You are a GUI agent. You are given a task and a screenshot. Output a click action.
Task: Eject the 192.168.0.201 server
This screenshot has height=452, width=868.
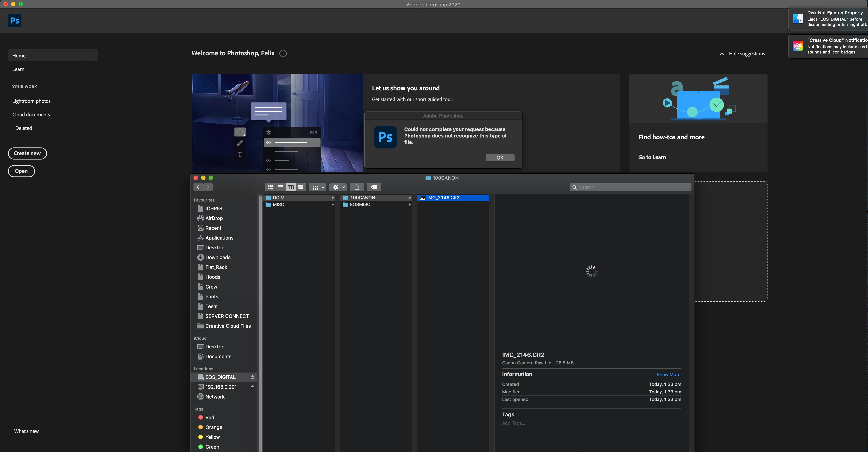point(252,387)
